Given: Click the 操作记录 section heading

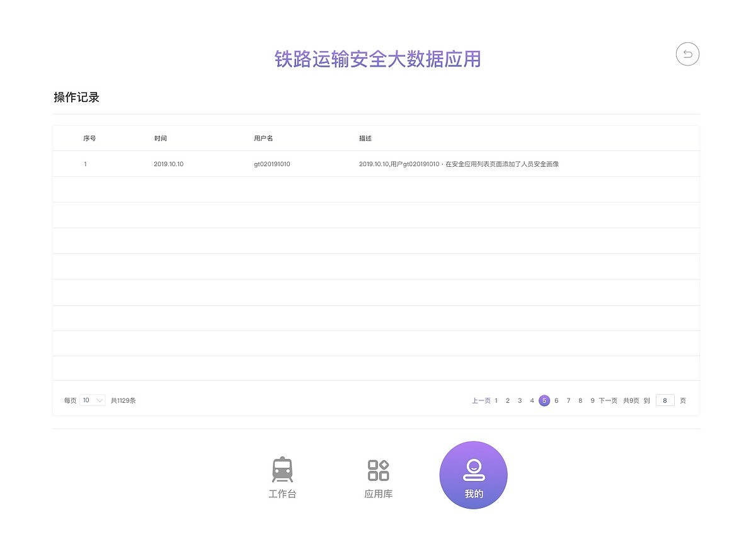Looking at the screenshot, I should point(77,97).
